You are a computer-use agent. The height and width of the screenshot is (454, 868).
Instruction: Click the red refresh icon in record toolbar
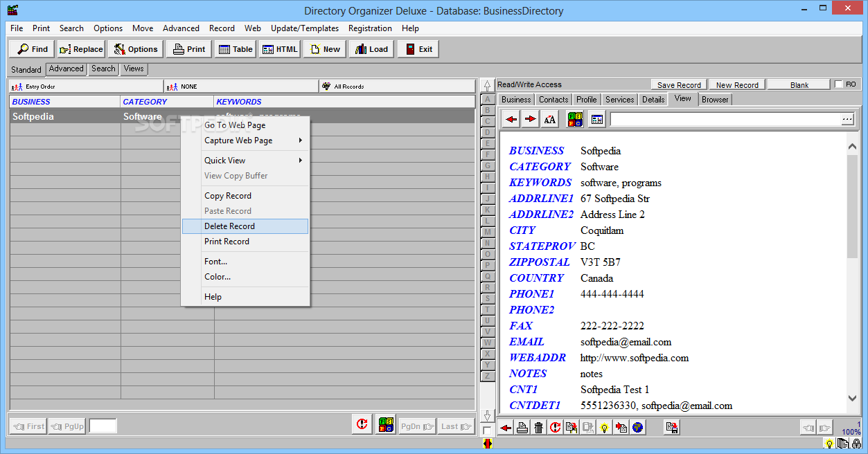(555, 428)
